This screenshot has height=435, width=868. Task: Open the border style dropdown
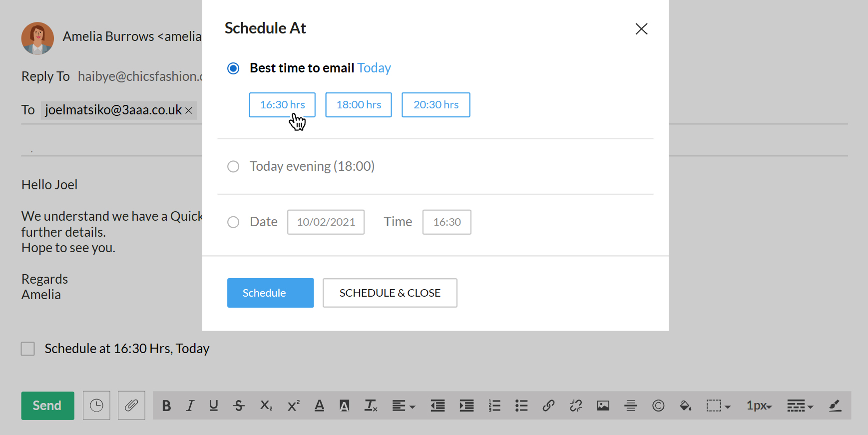tap(719, 406)
